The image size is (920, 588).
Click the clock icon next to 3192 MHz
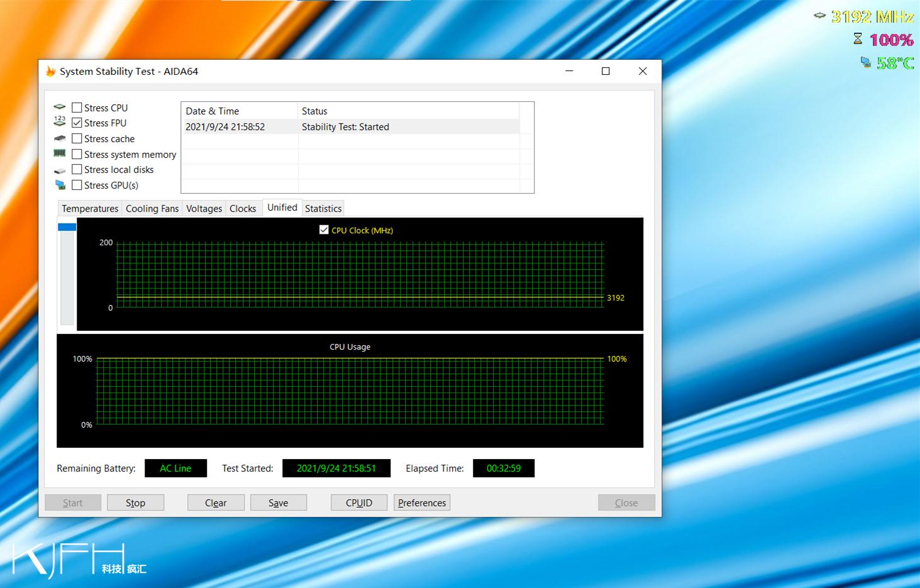tap(819, 16)
